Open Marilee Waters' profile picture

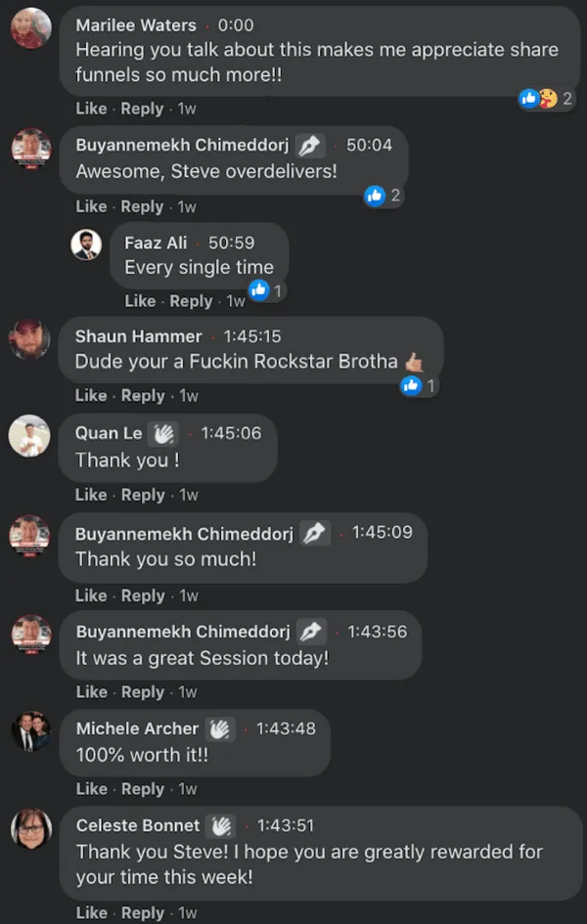pos(31,27)
